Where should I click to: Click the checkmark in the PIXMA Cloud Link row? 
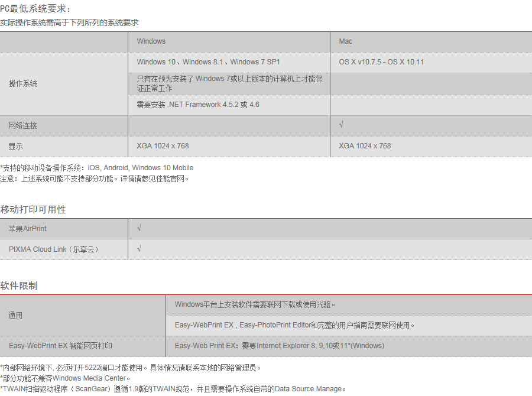[139, 249]
